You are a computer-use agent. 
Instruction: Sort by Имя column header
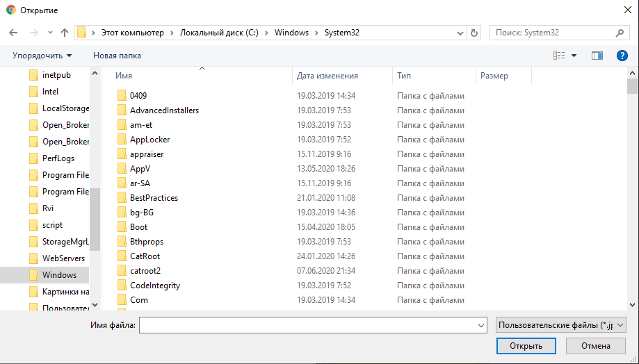(x=124, y=76)
